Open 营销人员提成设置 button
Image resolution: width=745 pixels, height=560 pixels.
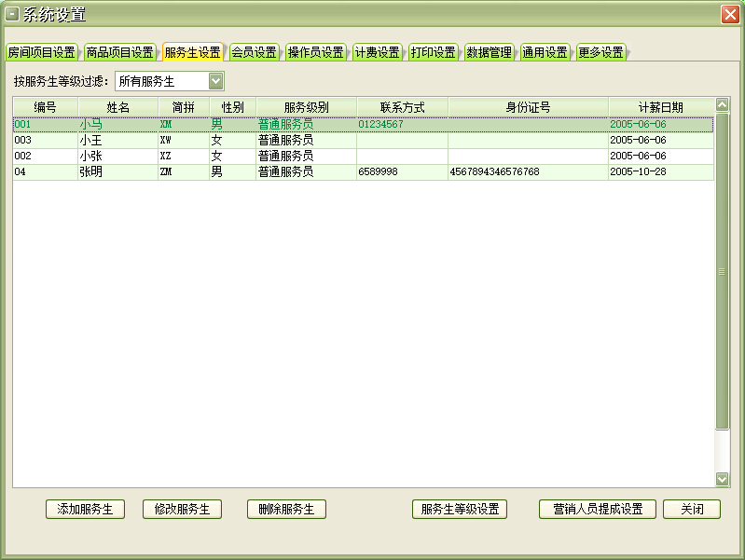(x=597, y=510)
